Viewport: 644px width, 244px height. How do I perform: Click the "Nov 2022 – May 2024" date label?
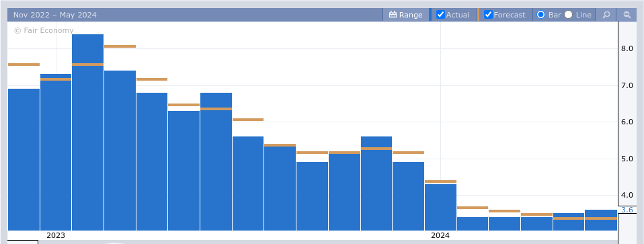[55, 15]
